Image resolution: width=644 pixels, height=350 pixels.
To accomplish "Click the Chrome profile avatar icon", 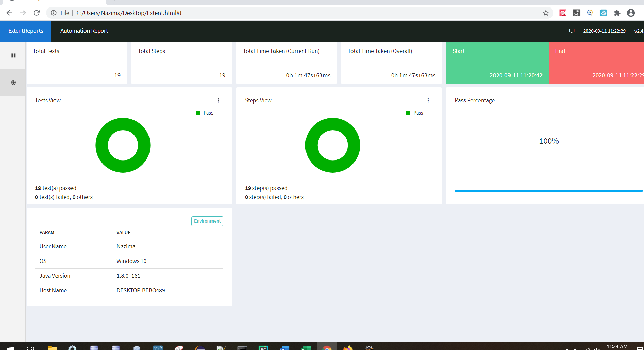I will (x=631, y=13).
